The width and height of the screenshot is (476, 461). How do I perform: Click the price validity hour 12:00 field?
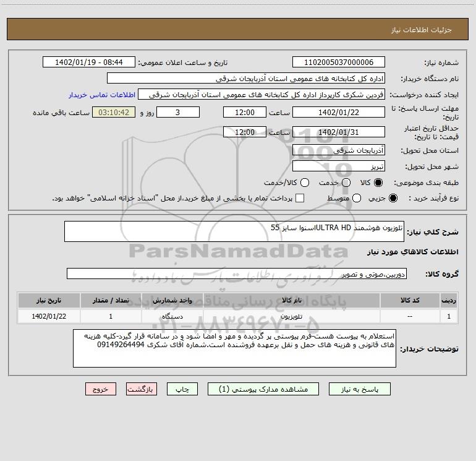point(245,132)
